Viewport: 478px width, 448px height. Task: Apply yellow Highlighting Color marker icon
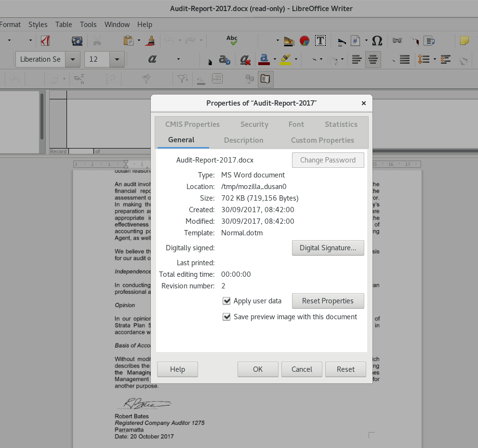286,59
